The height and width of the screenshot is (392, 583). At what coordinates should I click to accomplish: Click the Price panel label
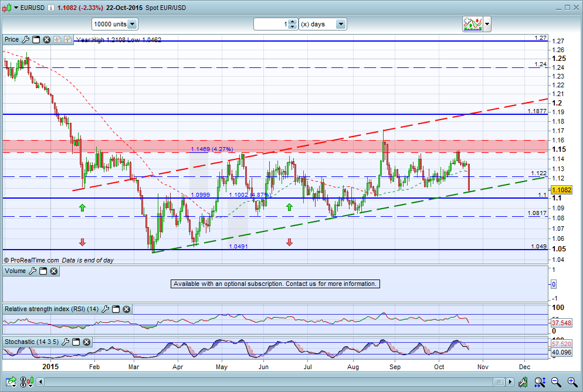pyautogui.click(x=12, y=39)
